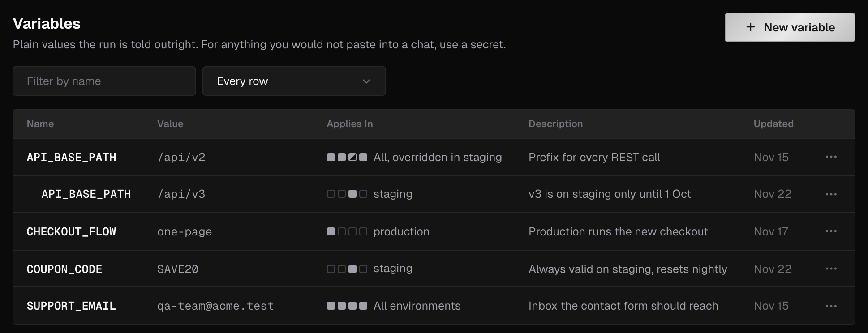Click the SAVE20 value
The width and height of the screenshot is (868, 333).
coord(178,269)
